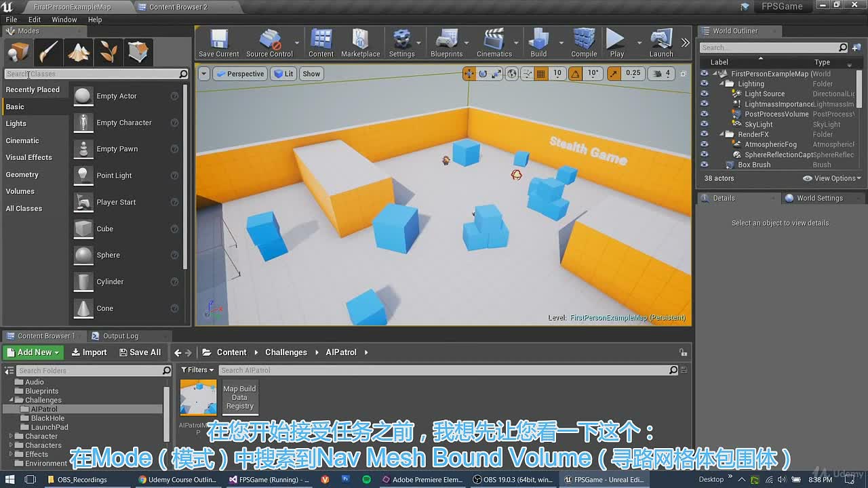Hide the Light Source actor visibility
Screen dimensions: 868x488
pos(704,94)
